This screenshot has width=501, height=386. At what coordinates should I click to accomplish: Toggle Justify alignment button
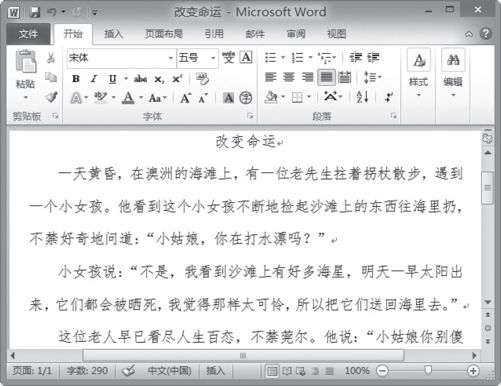[x=326, y=77]
